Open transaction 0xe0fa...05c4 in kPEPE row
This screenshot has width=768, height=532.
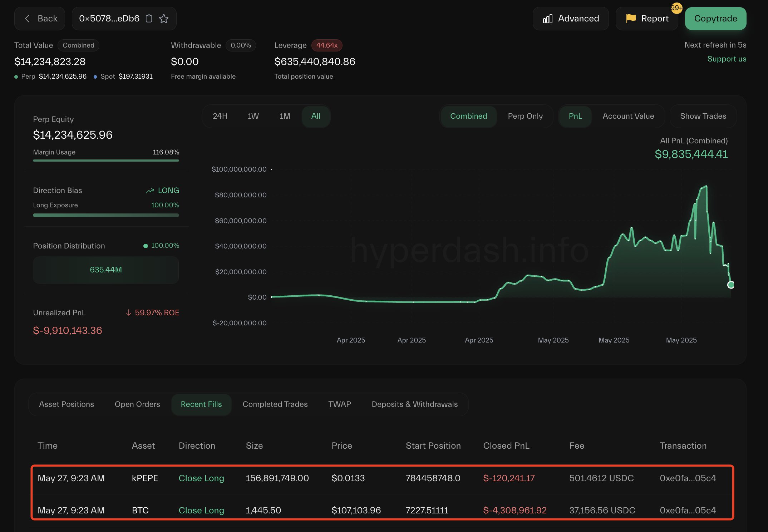(688, 478)
